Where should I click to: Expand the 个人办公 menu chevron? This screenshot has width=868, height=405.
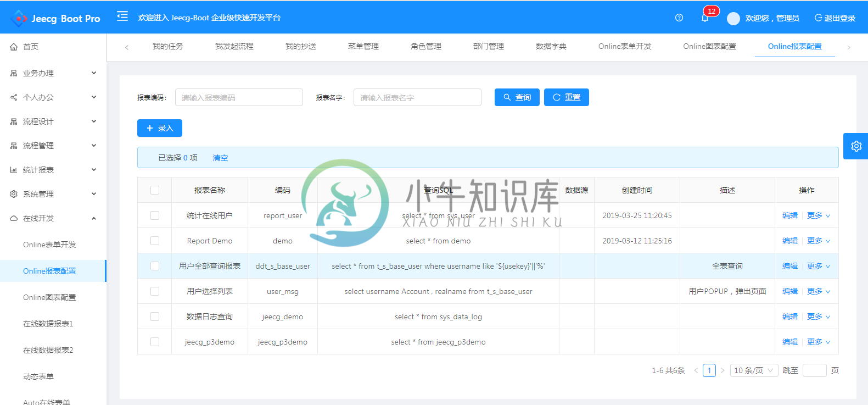[x=94, y=97]
